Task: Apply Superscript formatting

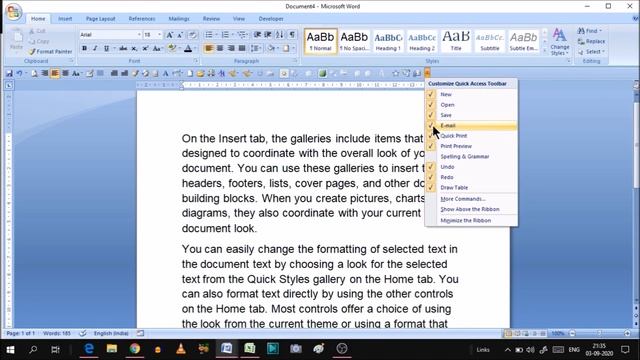Action: pyautogui.click(x=145, y=48)
